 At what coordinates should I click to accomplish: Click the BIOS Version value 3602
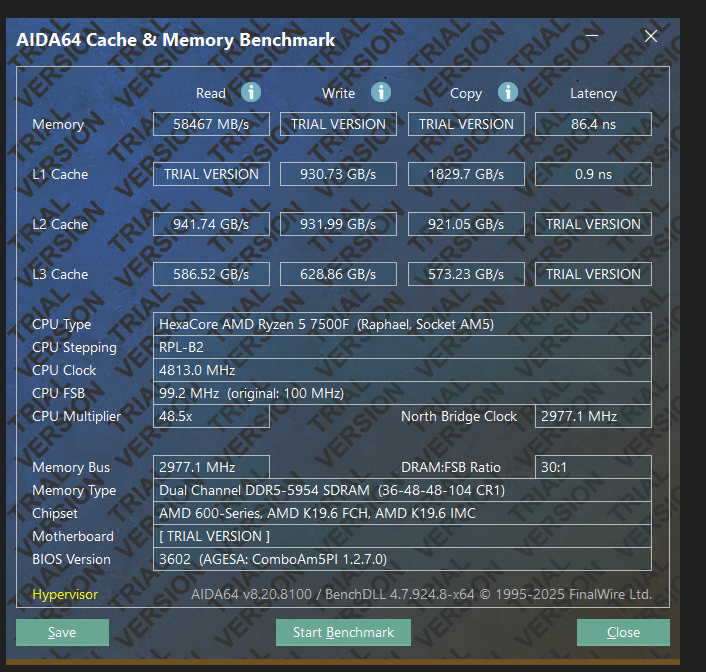tap(402, 559)
